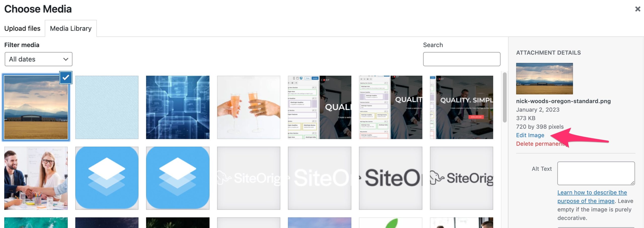This screenshot has height=228, width=644.
Task: Click the Edit Image link
Action: coord(530,135)
